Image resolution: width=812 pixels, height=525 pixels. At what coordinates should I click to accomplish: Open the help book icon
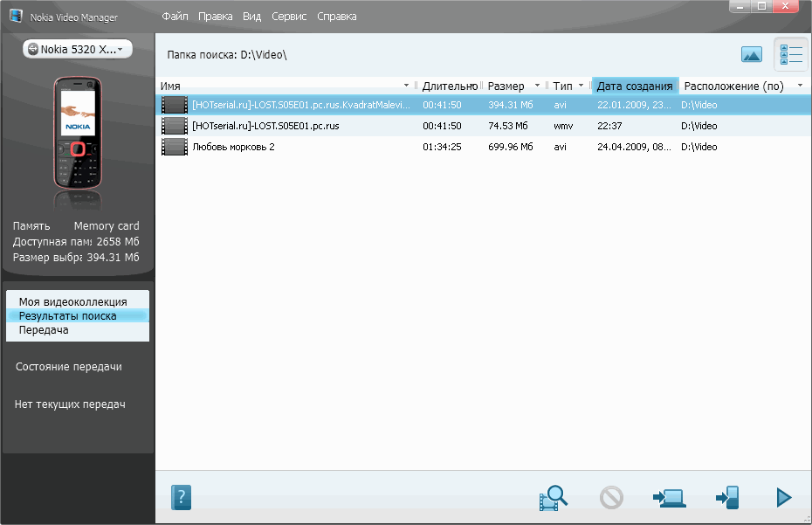pyautogui.click(x=181, y=497)
